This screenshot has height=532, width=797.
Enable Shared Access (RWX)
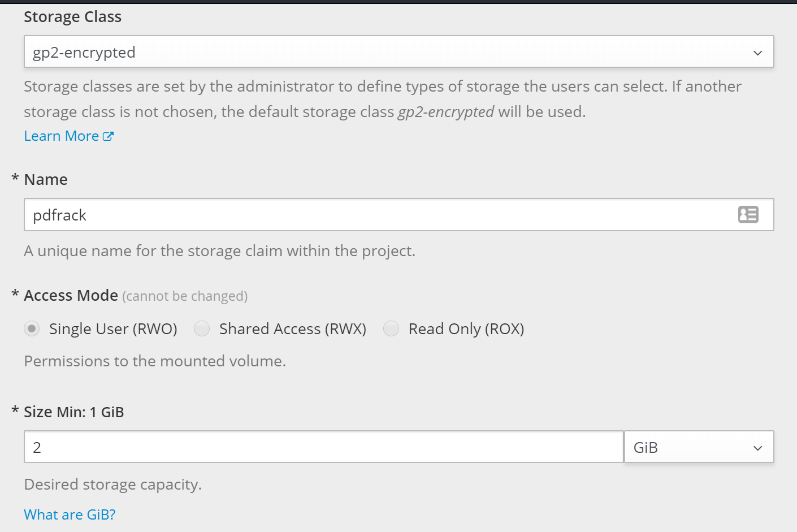[x=202, y=328]
